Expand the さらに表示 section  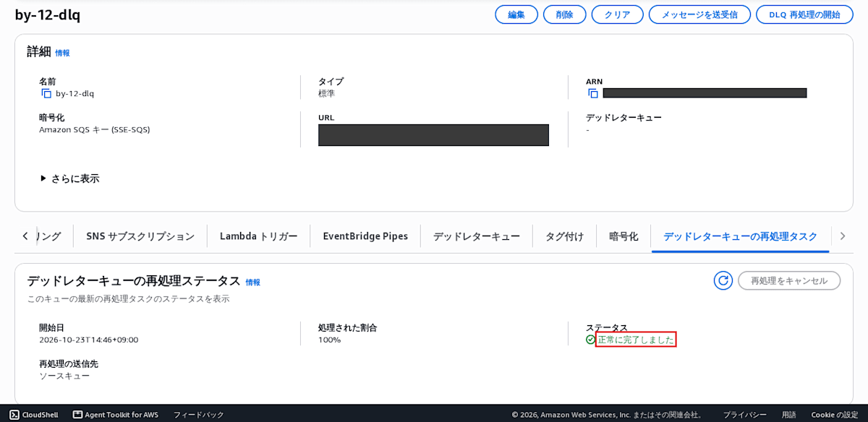pyautogui.click(x=69, y=178)
